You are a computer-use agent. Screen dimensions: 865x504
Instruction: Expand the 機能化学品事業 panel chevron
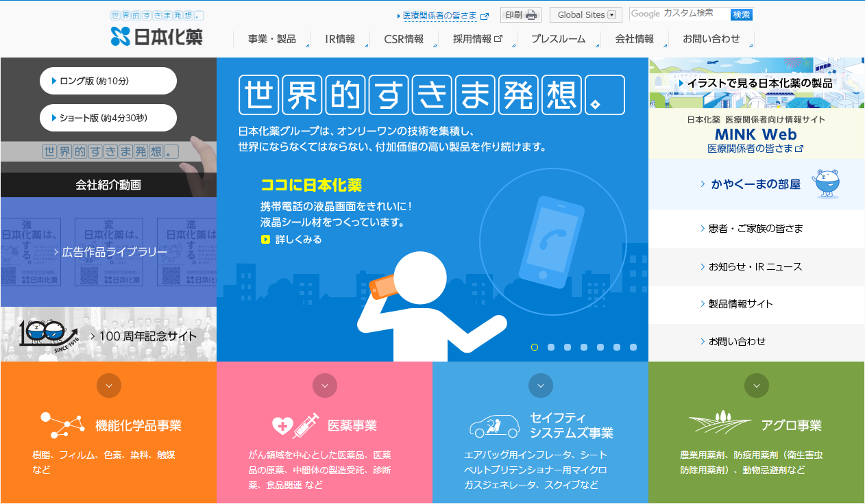[109, 386]
